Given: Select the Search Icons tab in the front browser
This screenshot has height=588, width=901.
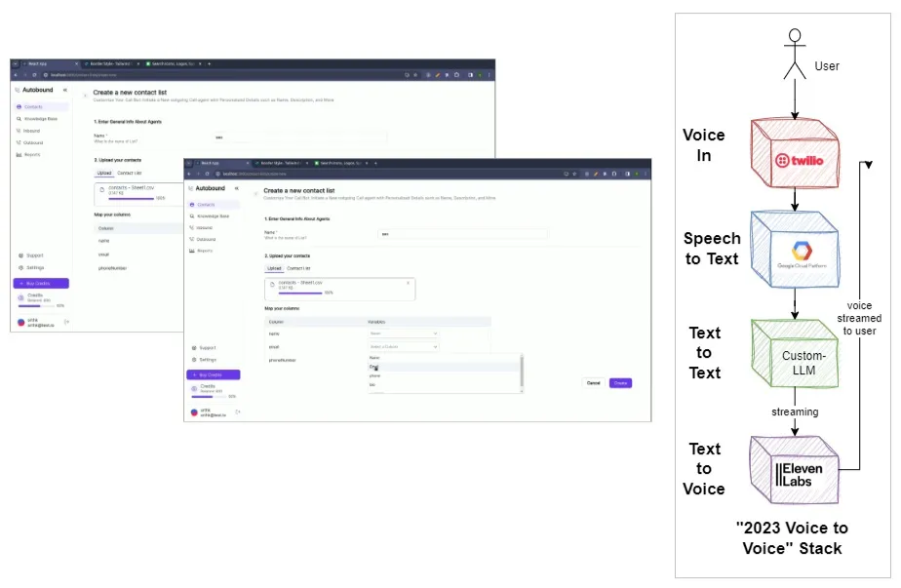Looking at the screenshot, I should click(x=341, y=163).
